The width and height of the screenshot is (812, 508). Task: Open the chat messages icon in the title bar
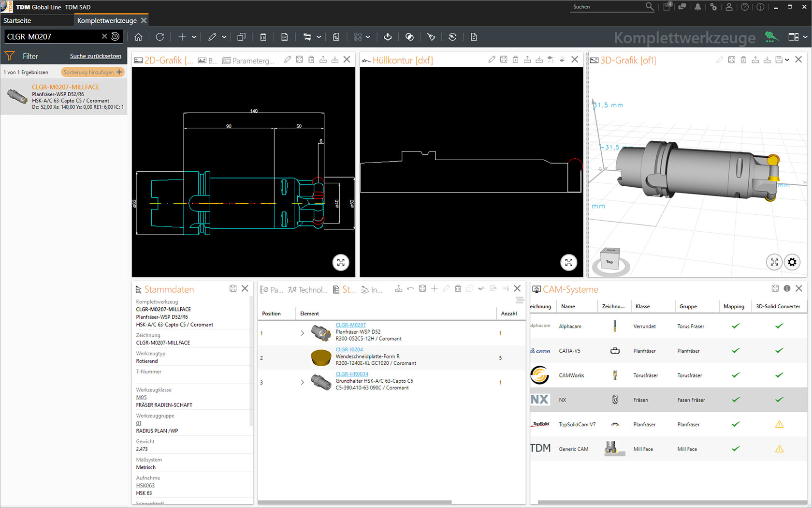(x=682, y=7)
